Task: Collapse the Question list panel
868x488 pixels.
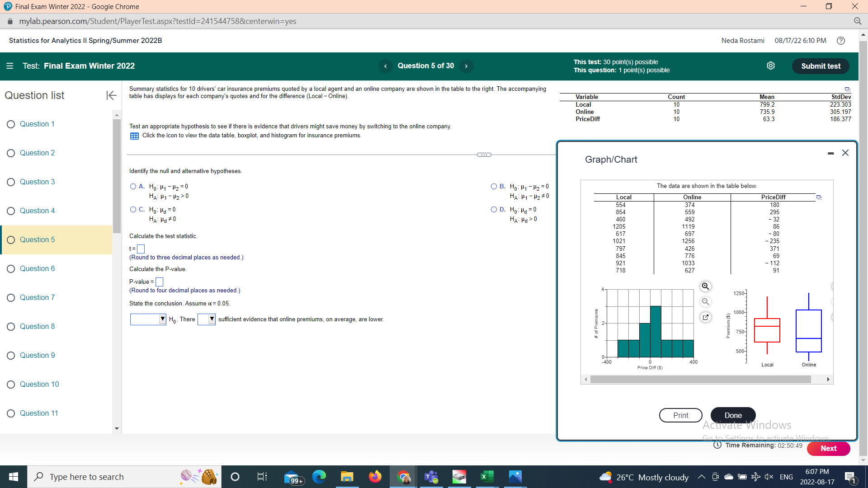Action: pos(111,95)
